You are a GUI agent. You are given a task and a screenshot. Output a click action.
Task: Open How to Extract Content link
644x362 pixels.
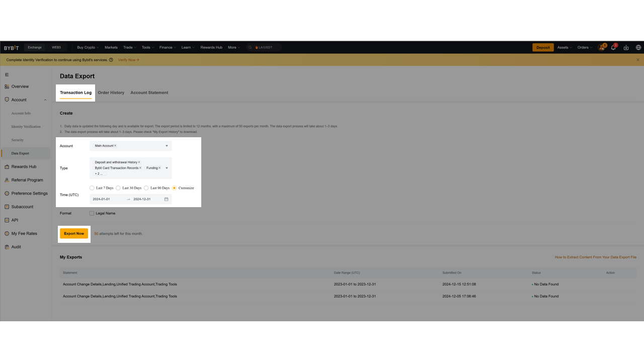pos(595,257)
